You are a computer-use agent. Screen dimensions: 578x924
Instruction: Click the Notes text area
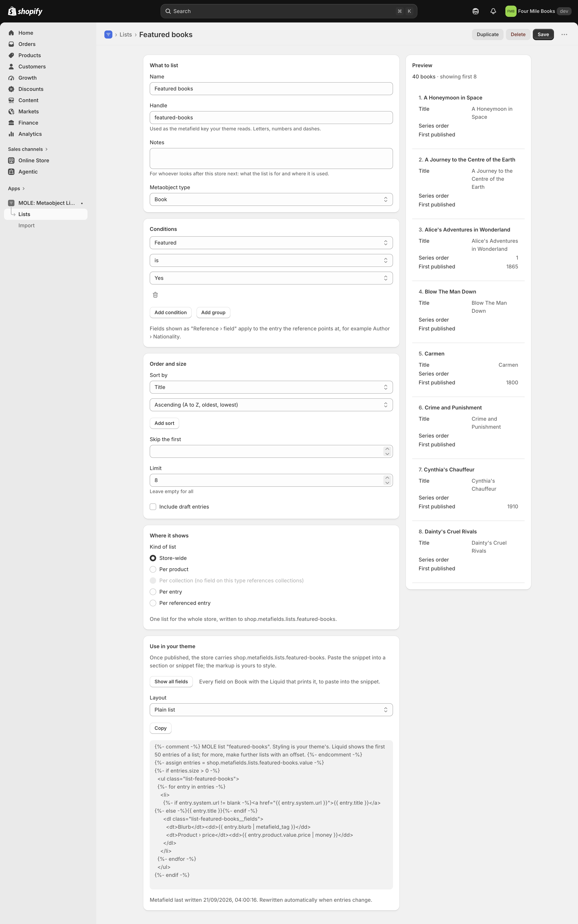click(x=271, y=159)
